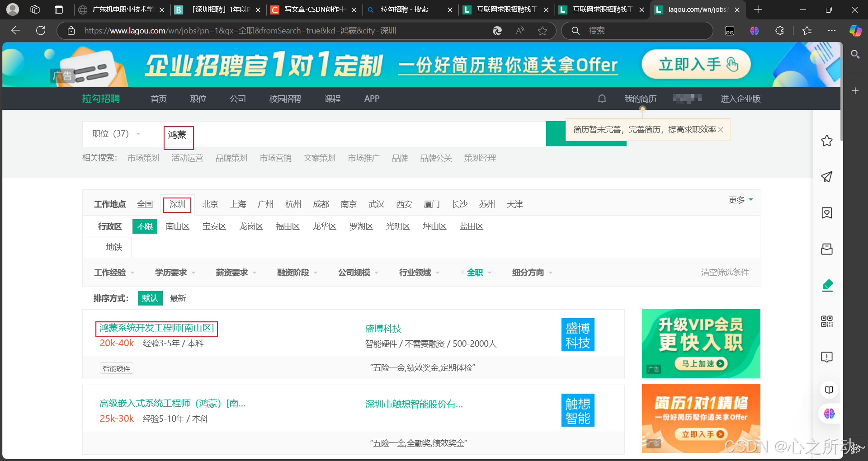Image resolution: width=868 pixels, height=461 pixels.
Task: Open 行业领域 filter dropdown
Action: coord(420,273)
